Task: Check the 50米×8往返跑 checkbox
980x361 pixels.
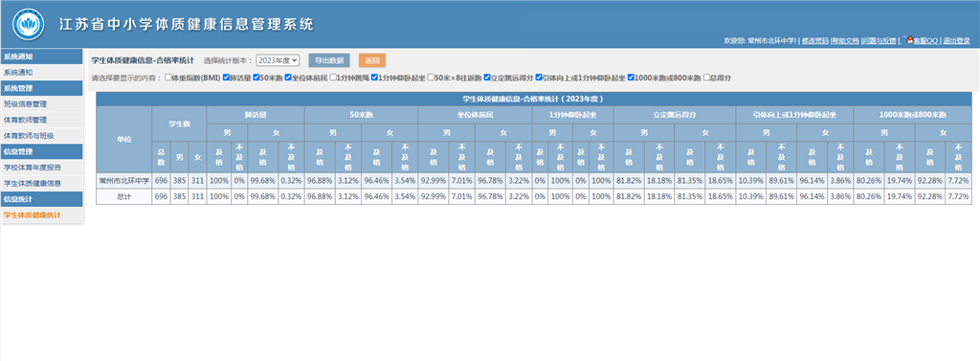Action: click(x=431, y=79)
